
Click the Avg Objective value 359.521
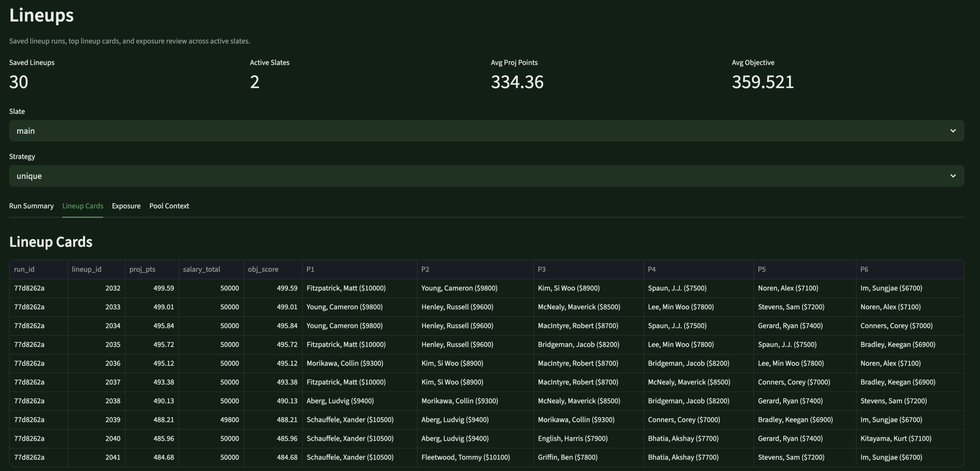(762, 82)
